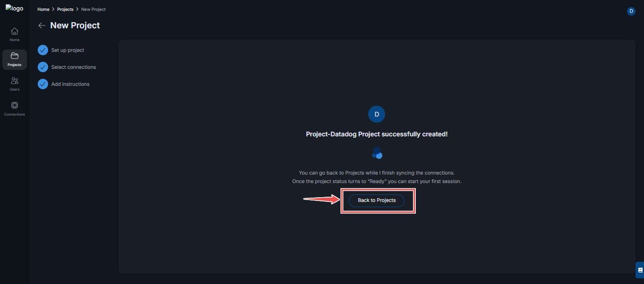The image size is (644, 284).
Task: Click the blue syncing loader animation
Action: (377, 153)
